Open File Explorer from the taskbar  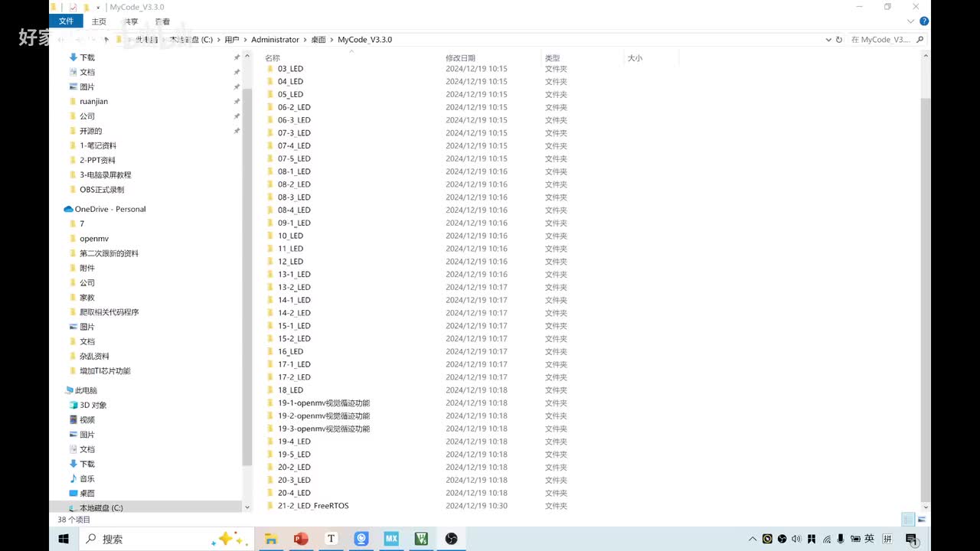click(270, 539)
